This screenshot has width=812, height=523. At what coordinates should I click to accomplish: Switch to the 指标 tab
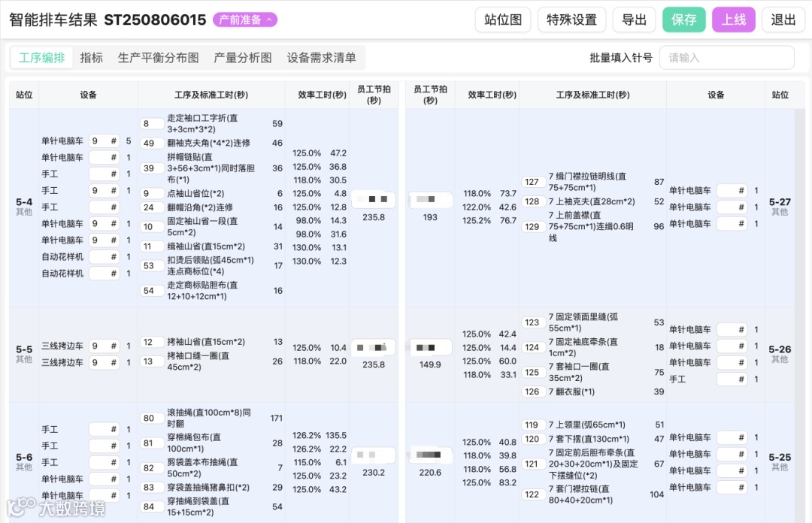(91, 57)
